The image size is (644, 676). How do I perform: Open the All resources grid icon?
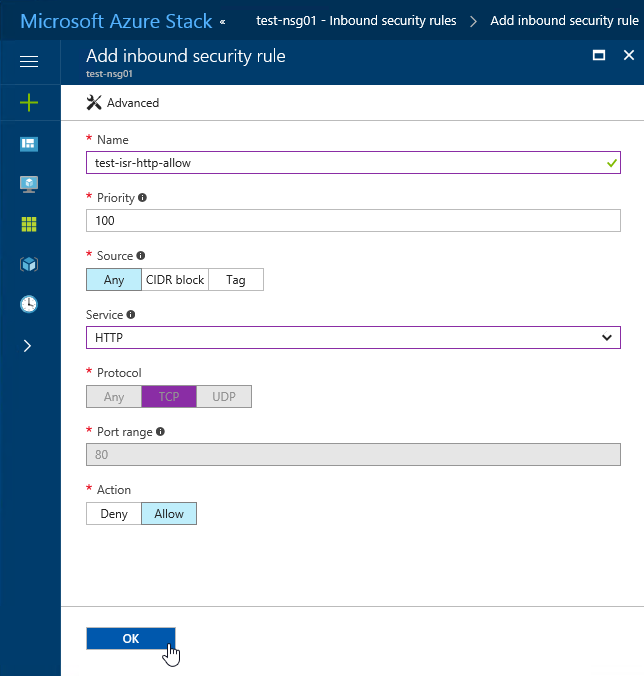point(29,224)
